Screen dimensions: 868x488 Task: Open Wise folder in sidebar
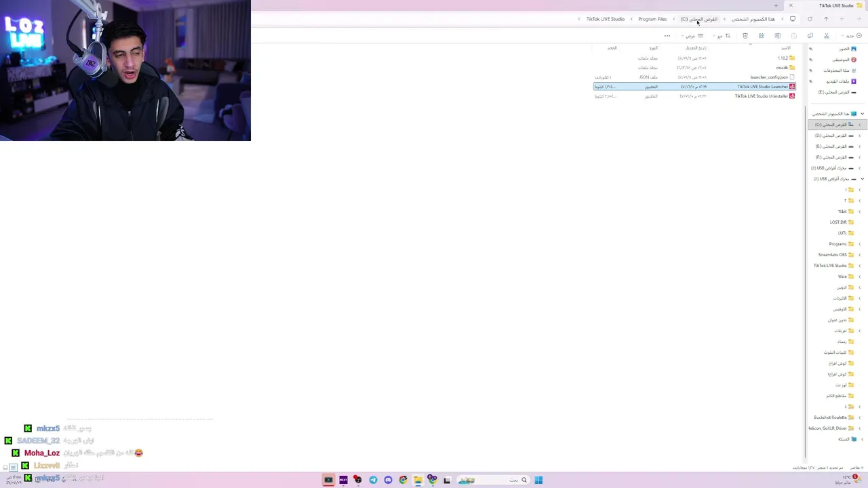tap(846, 277)
